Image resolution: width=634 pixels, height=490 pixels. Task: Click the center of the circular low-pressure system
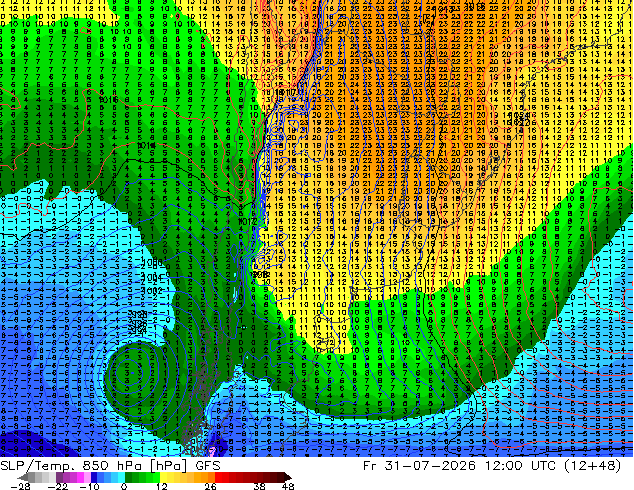(x=132, y=373)
